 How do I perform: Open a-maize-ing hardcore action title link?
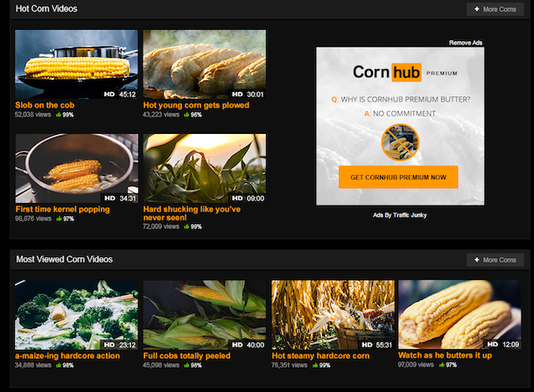coord(67,355)
